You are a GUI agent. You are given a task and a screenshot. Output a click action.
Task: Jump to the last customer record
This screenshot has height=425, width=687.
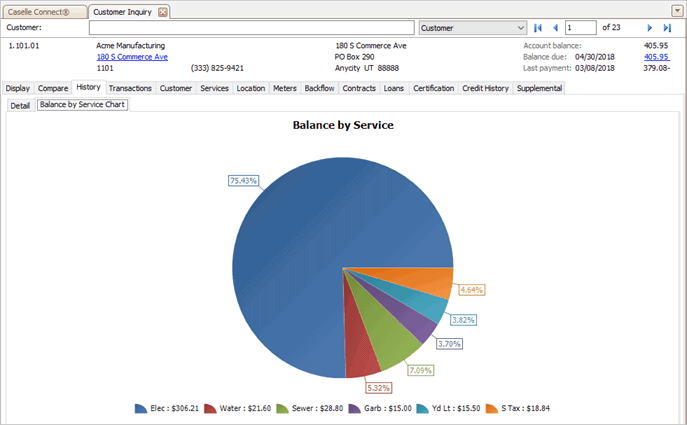pyautogui.click(x=667, y=28)
